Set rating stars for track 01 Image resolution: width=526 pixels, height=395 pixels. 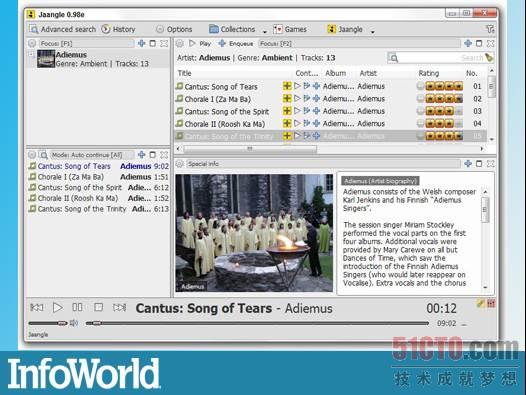click(444, 86)
